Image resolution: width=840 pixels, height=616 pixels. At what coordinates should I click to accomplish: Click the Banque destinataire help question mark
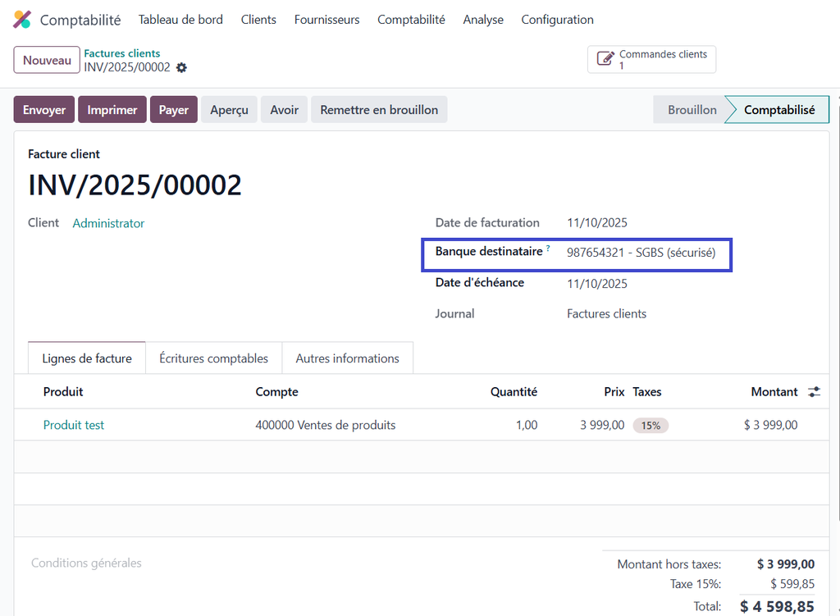[x=548, y=248]
